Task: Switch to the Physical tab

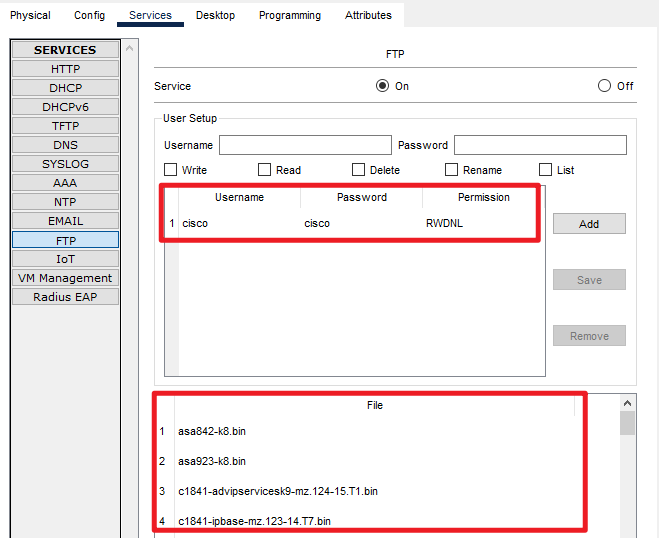Action: [x=30, y=15]
